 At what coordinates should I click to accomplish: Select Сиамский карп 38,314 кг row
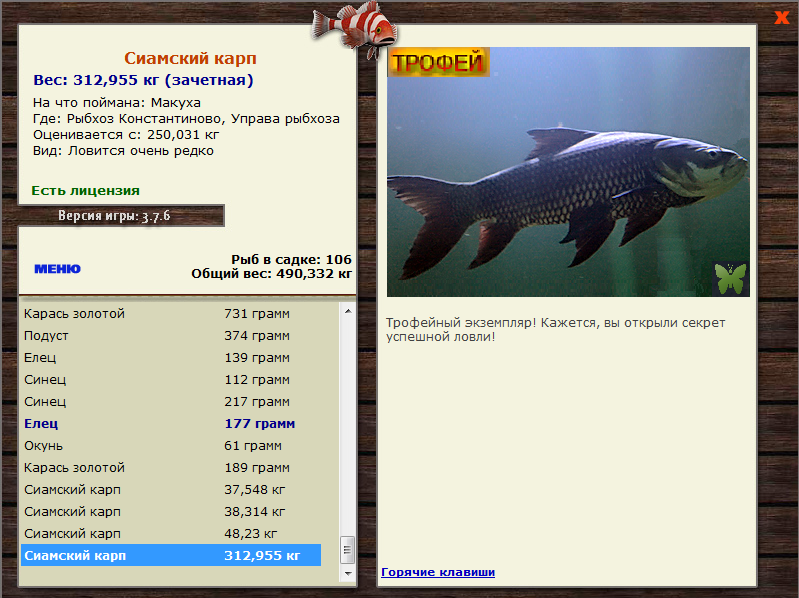tap(171, 511)
